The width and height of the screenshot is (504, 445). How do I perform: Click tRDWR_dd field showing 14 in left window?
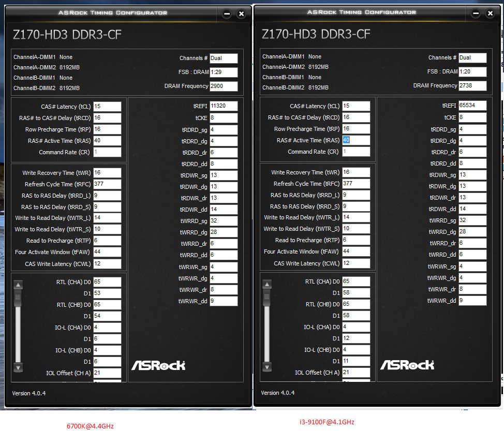point(224,210)
